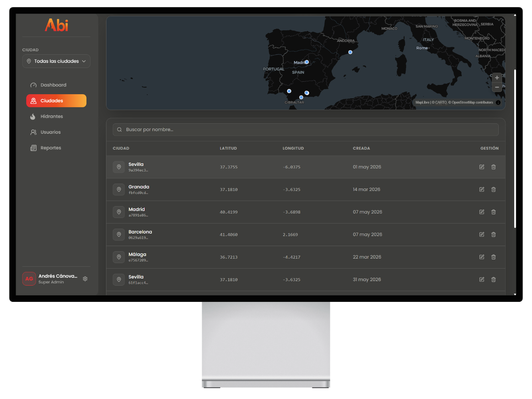This screenshot has width=532, height=399.
Task: Open the OpenStreetMap contributors link
Action: (471, 103)
